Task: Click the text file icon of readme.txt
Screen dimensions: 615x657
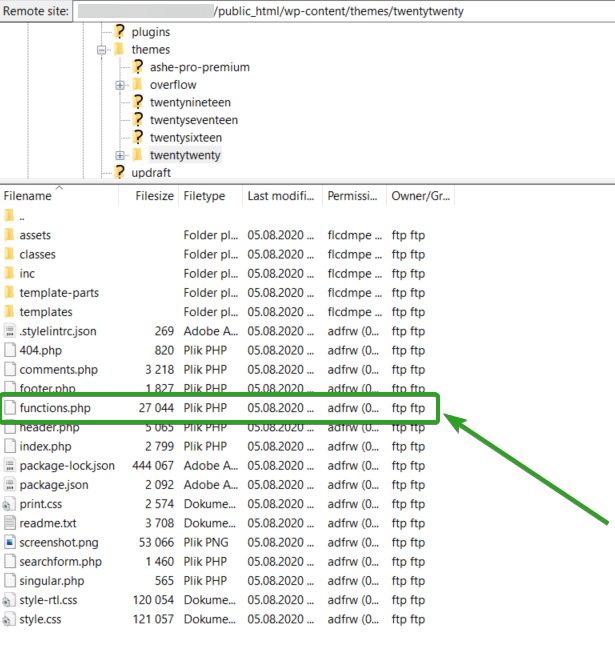Action: 10,523
